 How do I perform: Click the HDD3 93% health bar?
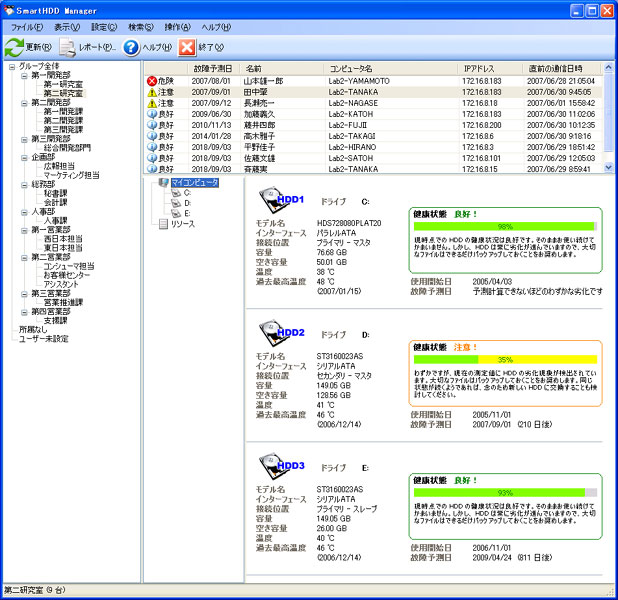505,493
